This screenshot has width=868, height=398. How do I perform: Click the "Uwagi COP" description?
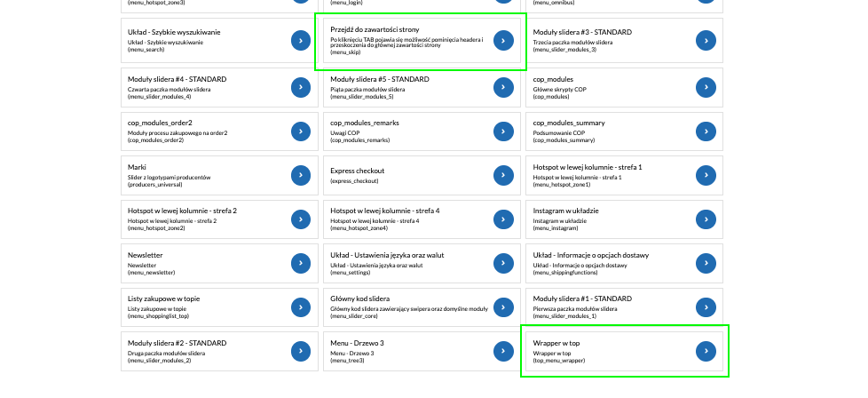(345, 133)
